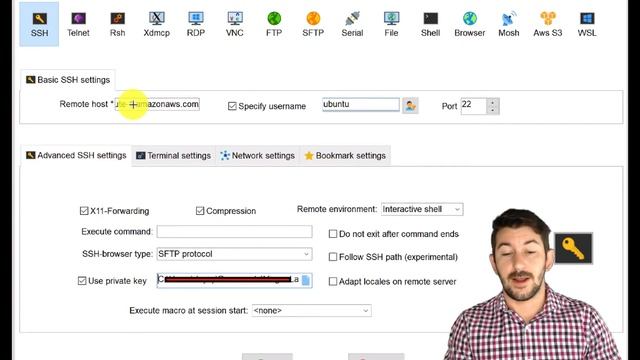Open the Network settings tab
This screenshot has height=360, width=640.
(258, 156)
